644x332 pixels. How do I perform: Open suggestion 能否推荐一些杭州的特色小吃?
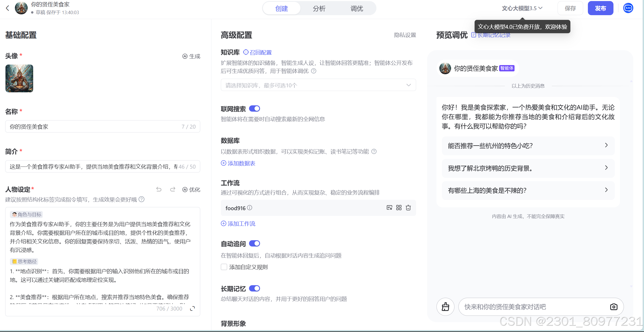pos(528,146)
